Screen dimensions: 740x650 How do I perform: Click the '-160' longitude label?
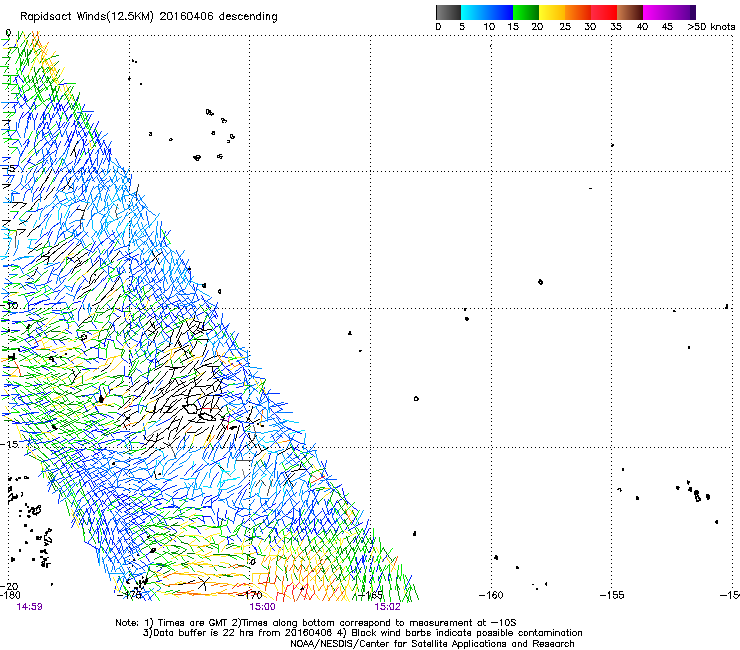(491, 595)
